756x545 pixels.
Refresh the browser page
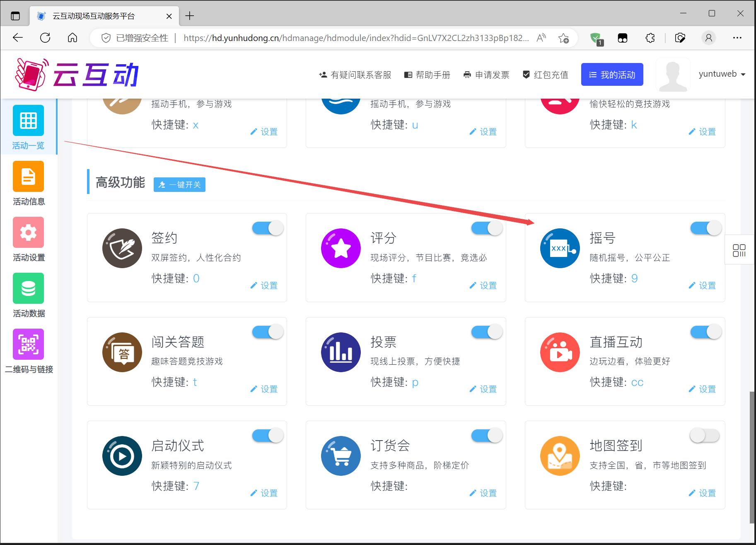click(45, 38)
